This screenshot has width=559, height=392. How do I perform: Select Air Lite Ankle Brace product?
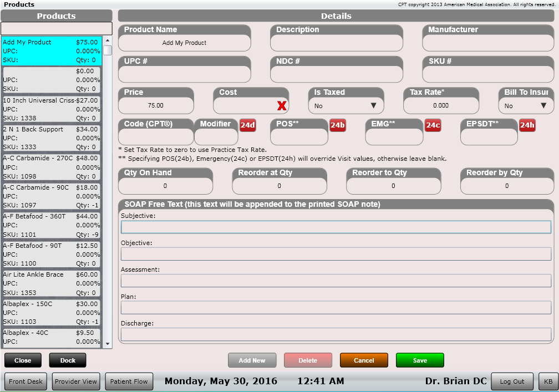(52, 283)
